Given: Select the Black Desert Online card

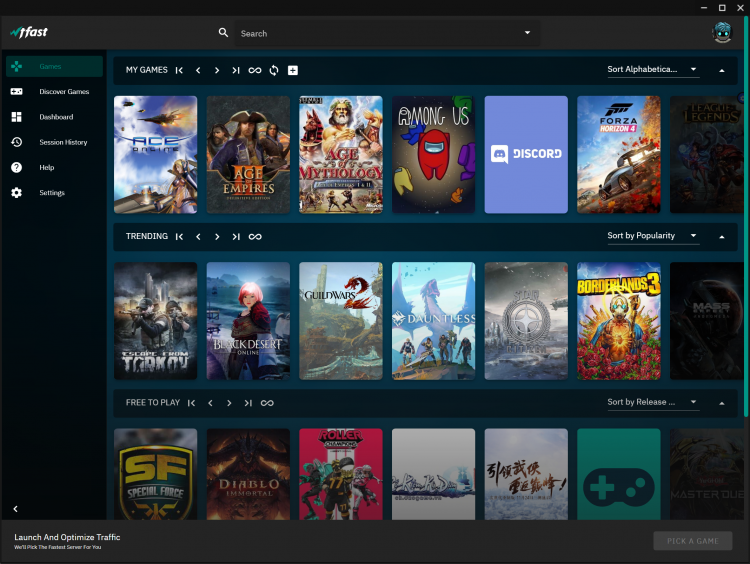Looking at the screenshot, I should click(248, 321).
